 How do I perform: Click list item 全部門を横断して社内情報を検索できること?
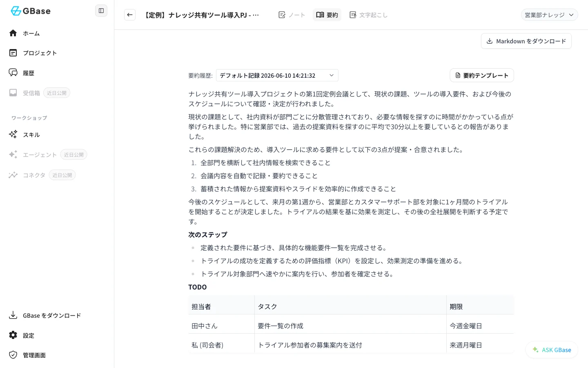point(265,163)
